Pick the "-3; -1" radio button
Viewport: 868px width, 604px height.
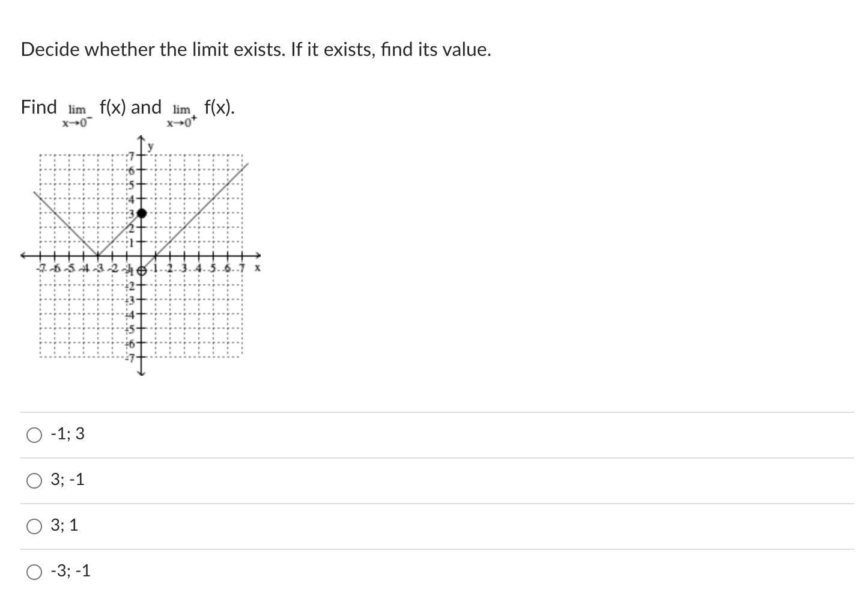point(34,572)
